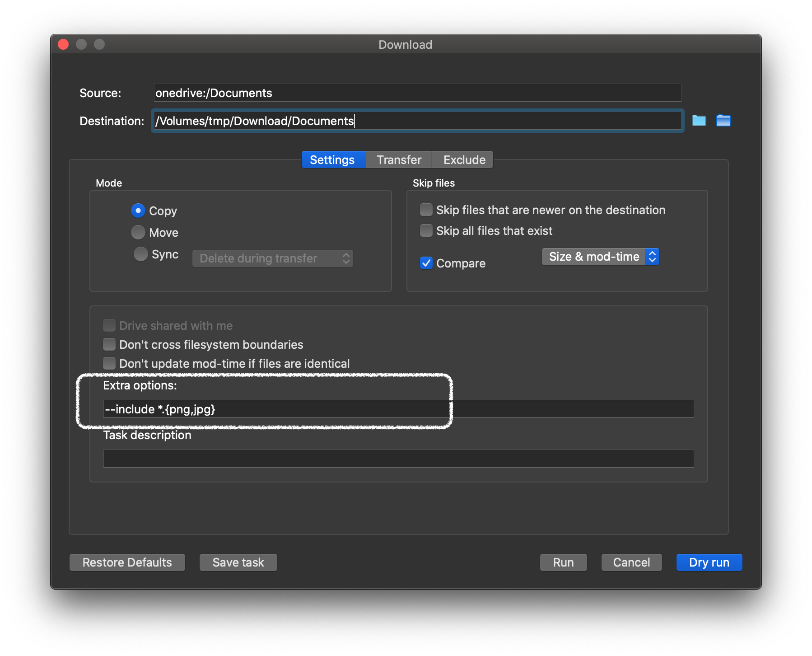The height and width of the screenshot is (656, 812).
Task: Select the Sync mode radio button
Action: 140,254
